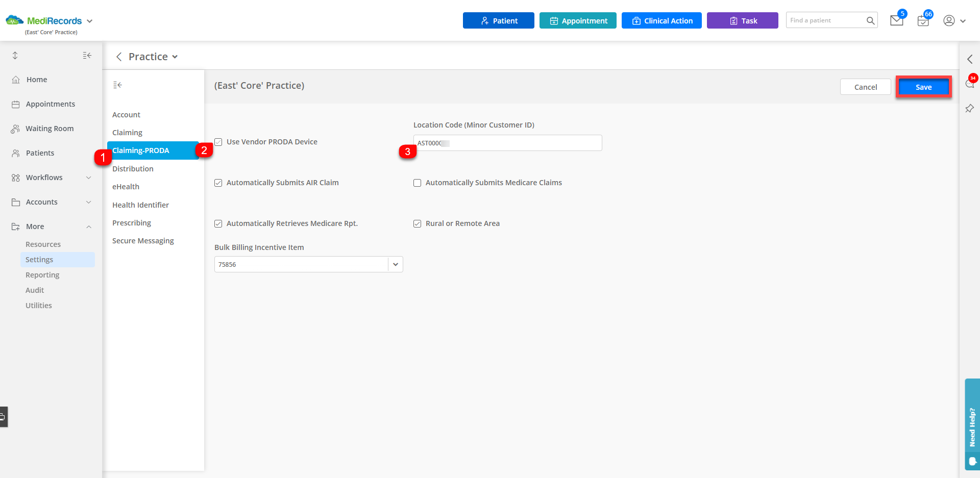Expand the user account dropdown chevron
The height and width of the screenshot is (478, 980).
click(963, 21)
